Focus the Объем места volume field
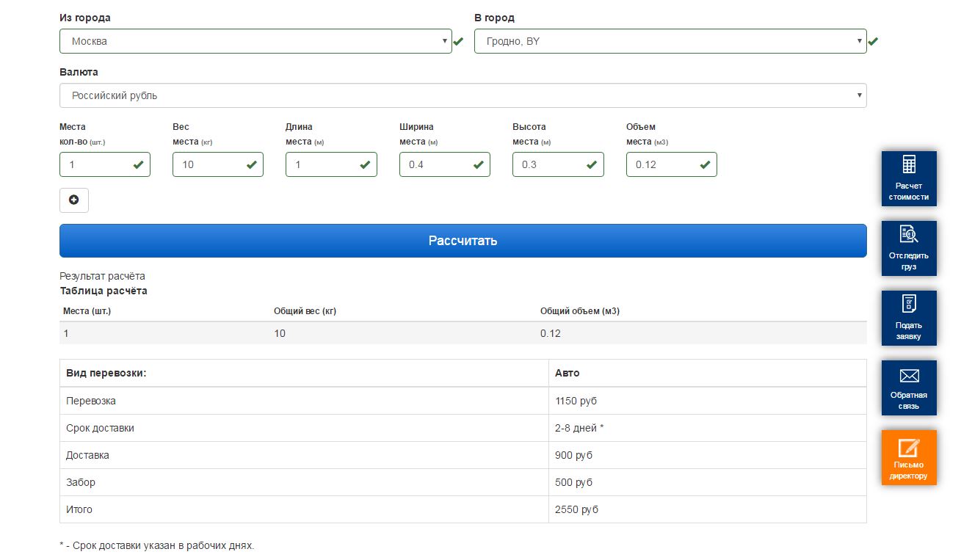The image size is (961, 560). (664, 164)
